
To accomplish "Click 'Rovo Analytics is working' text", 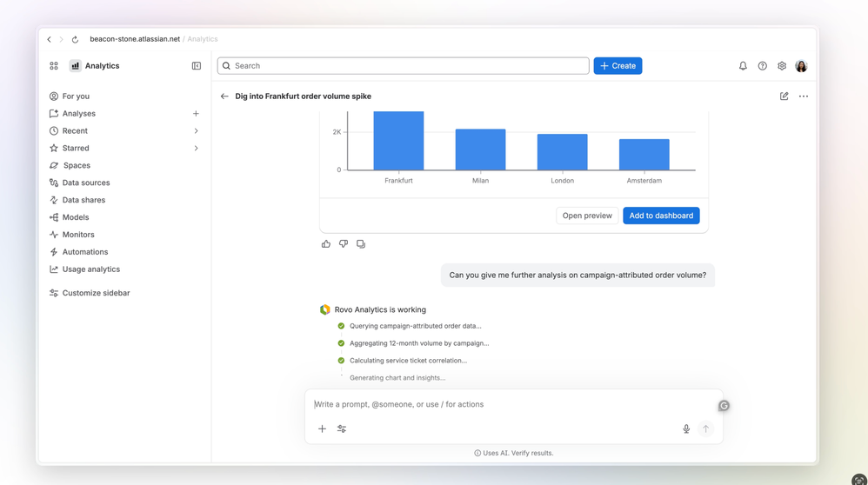I will coord(380,309).
